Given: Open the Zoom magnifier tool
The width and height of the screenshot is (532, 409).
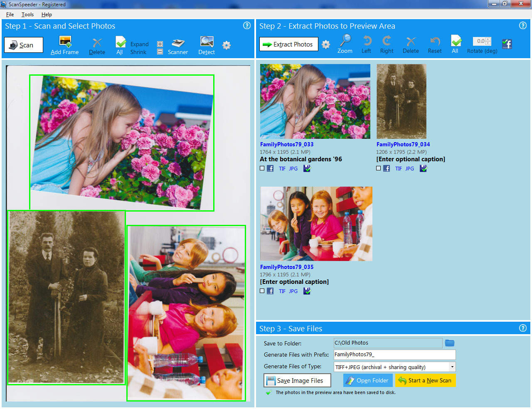Looking at the screenshot, I should tap(345, 41).
